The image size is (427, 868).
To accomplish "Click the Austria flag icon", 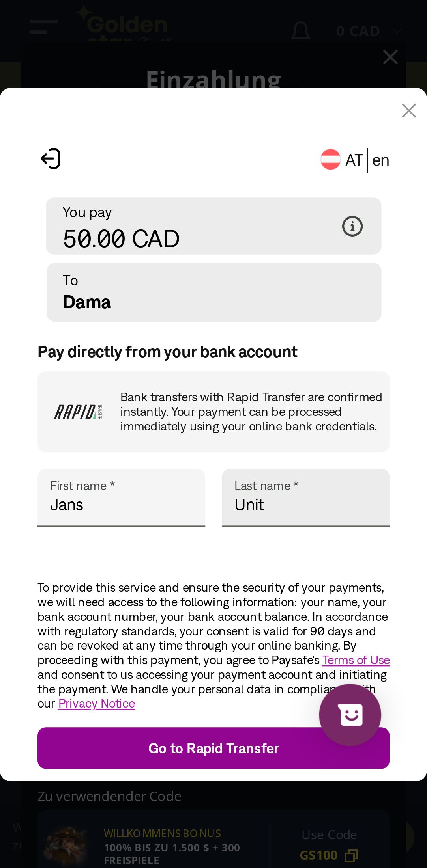I will click(330, 160).
